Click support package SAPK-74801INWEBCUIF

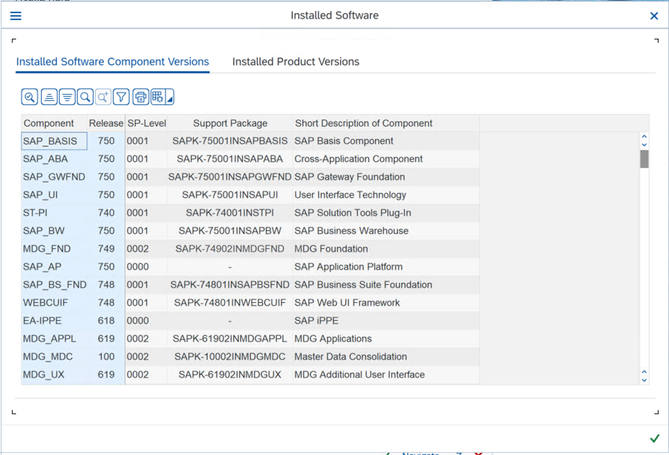[230, 302]
